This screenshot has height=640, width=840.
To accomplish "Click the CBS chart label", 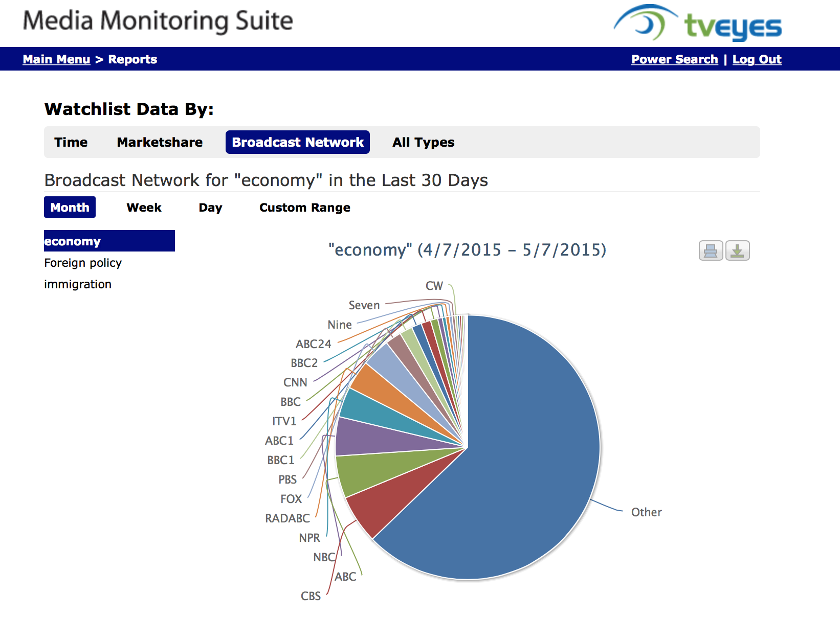I will tap(311, 596).
